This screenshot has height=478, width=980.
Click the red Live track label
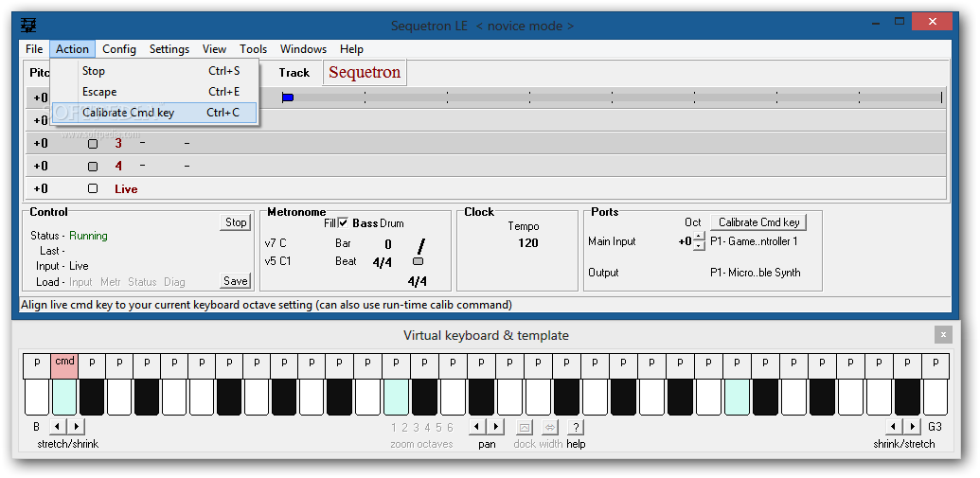[126, 188]
